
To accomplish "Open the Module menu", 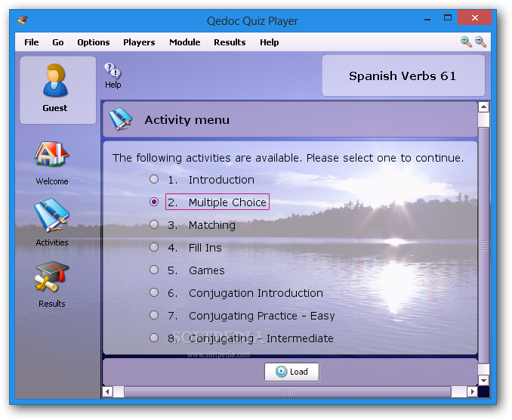I will pyautogui.click(x=184, y=42).
